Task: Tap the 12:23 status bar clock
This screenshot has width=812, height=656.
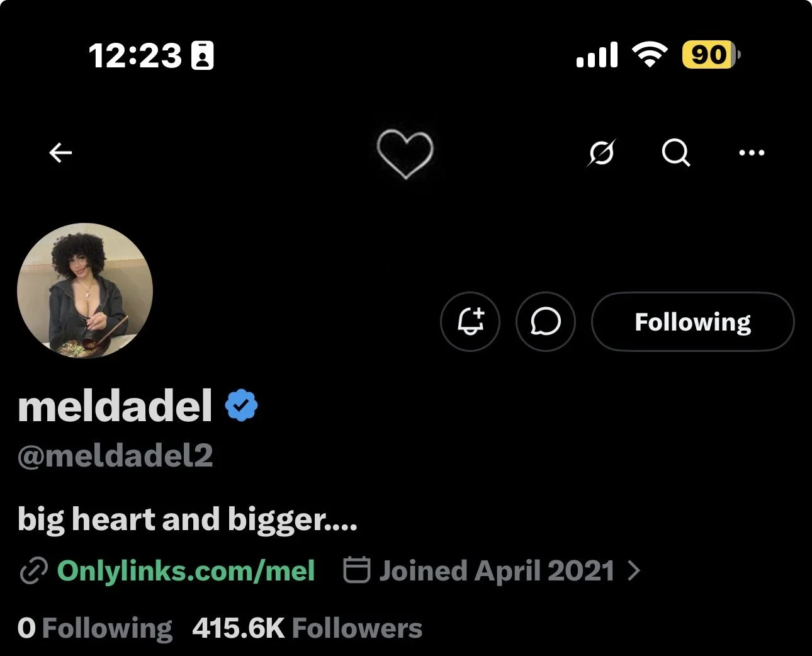Action: pyautogui.click(x=135, y=55)
